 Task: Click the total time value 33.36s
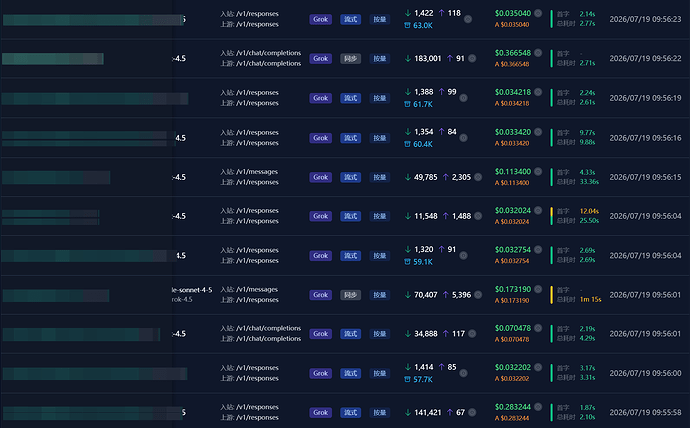(589, 182)
